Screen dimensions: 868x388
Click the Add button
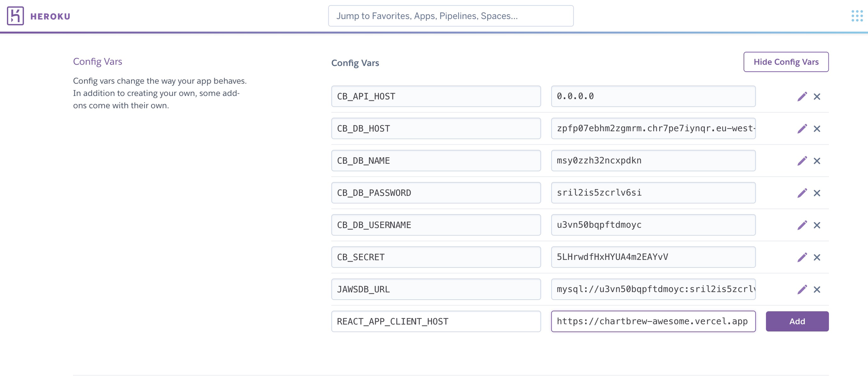797,322
